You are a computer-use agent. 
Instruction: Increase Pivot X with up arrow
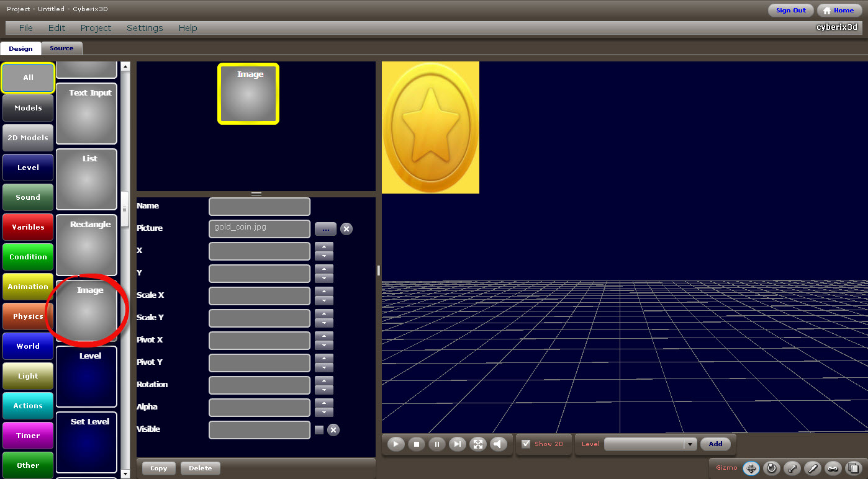pos(324,336)
